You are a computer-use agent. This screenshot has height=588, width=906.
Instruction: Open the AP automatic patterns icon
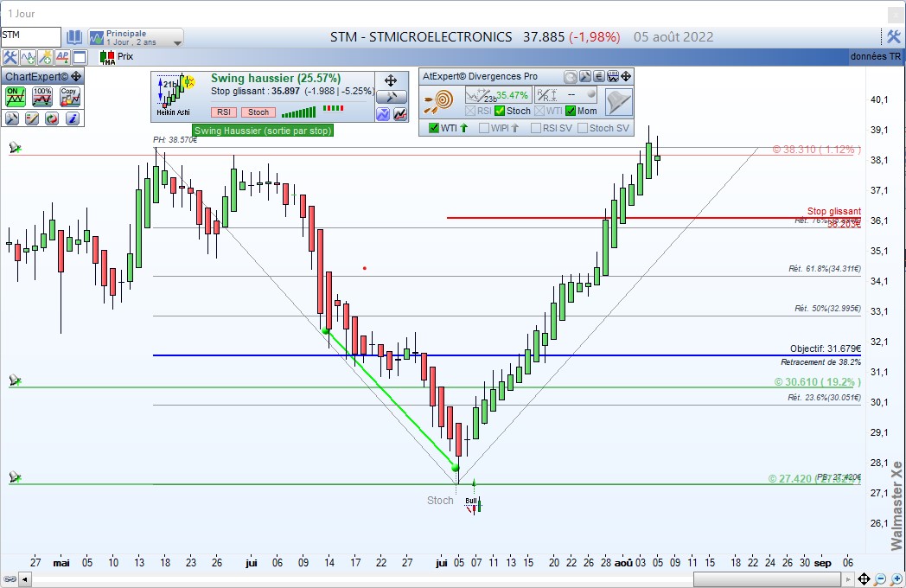62,57
